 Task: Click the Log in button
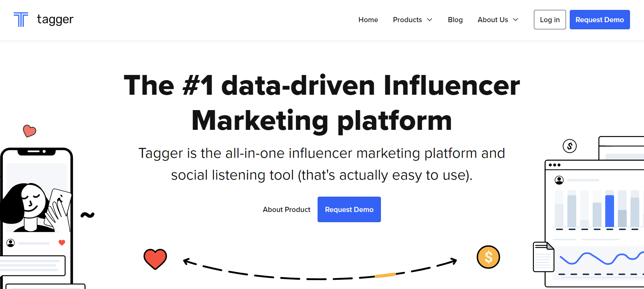[550, 20]
